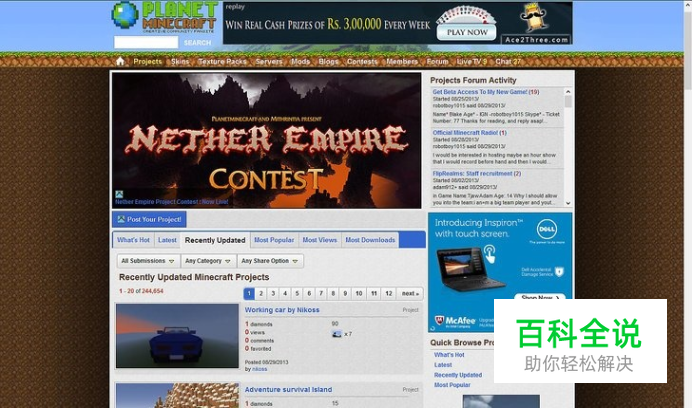Click the world icon beside x7

pyautogui.click(x=337, y=334)
